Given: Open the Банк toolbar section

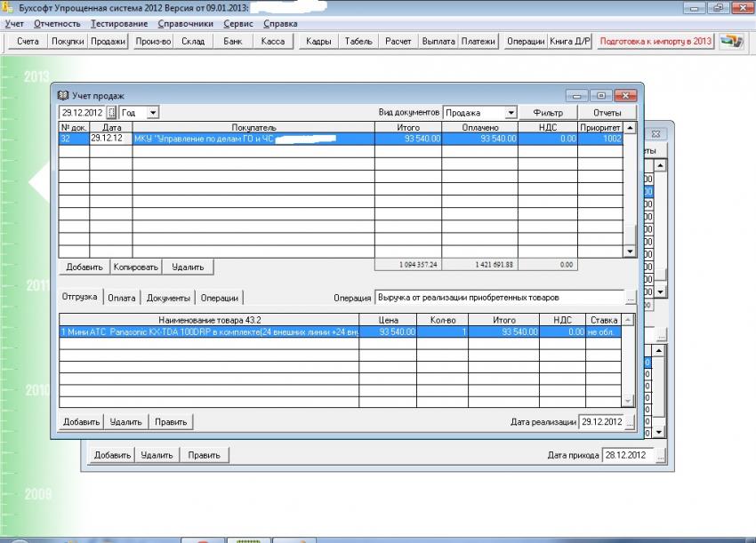Looking at the screenshot, I should tap(233, 42).
